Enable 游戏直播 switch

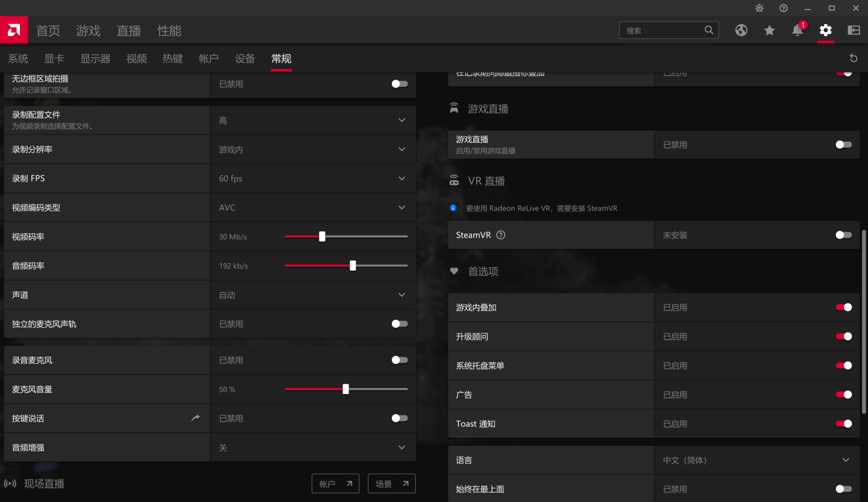pos(844,145)
